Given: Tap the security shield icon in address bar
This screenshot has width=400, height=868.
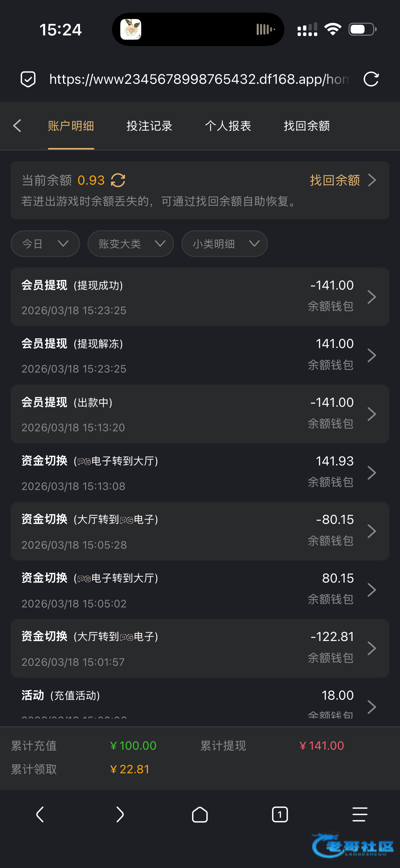Looking at the screenshot, I should click(28, 79).
